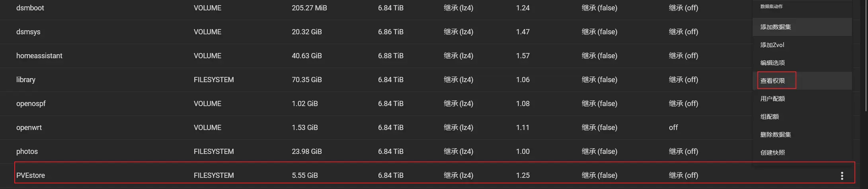Click the 查看权限 menu entry
Viewport: 868px width, 189px height.
click(772, 81)
